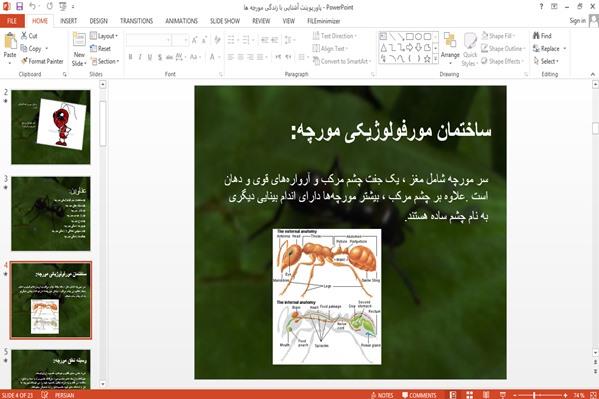This screenshot has height=399, width=599.
Task: Open the REVIEW tab
Action: [261, 21]
